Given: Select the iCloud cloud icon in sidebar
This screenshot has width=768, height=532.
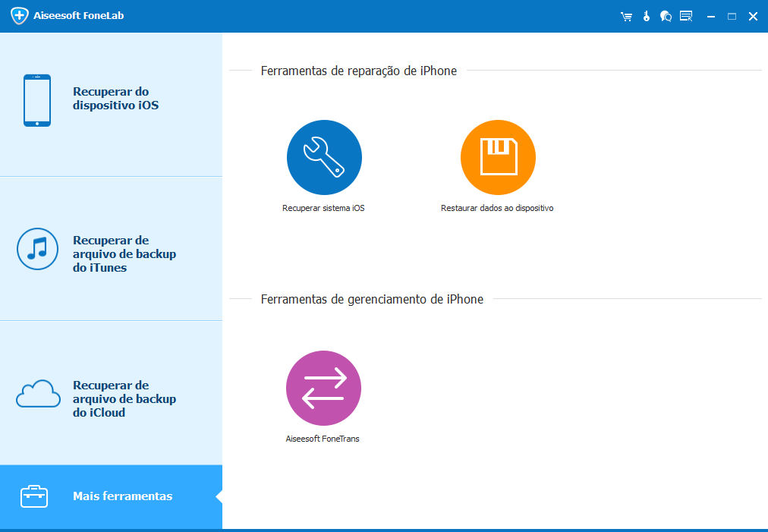Looking at the screenshot, I should point(38,393).
